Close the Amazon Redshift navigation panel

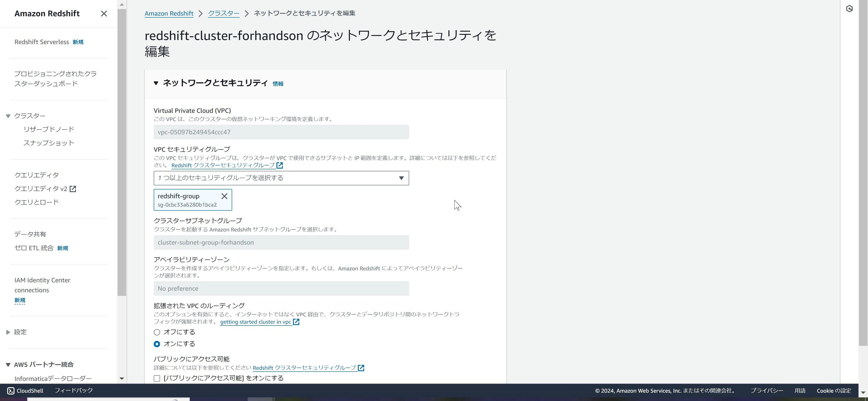tap(104, 14)
